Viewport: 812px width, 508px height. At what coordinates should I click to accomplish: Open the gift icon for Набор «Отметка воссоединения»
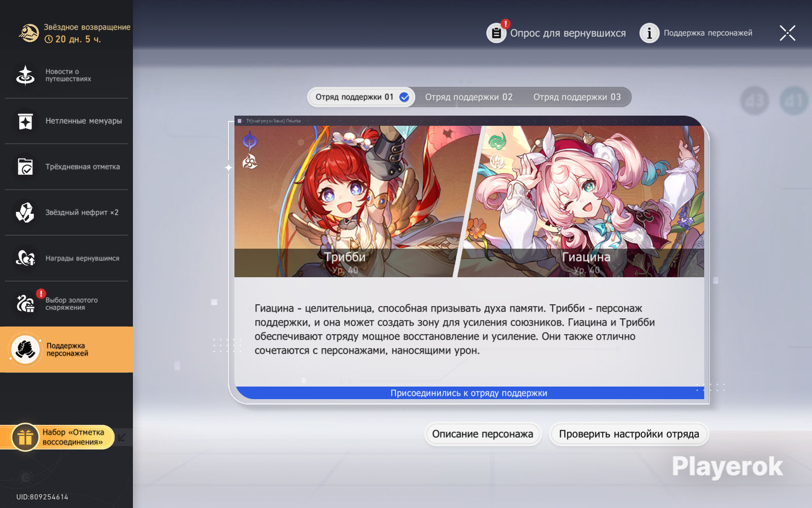point(25,437)
